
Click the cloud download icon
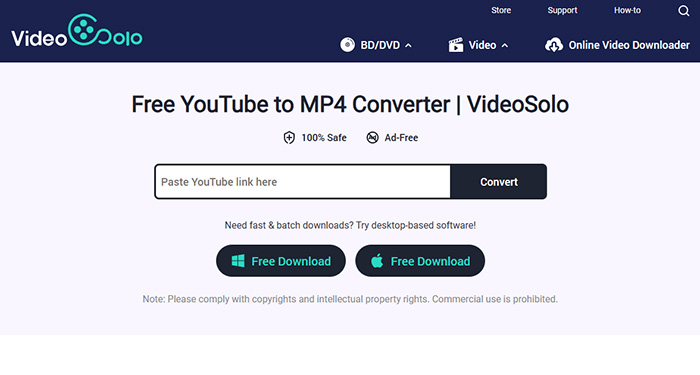click(x=554, y=45)
